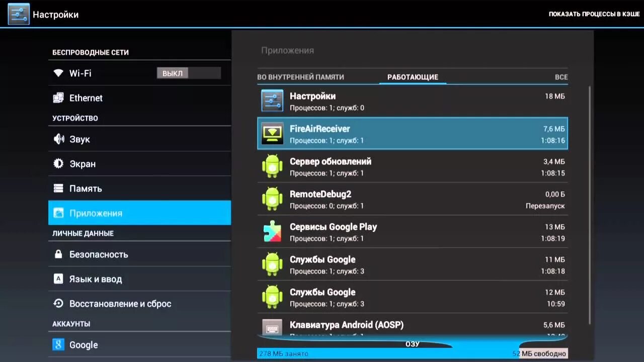Click the Приложения sidebar icon
This screenshot has height=362, width=644.
(58, 213)
